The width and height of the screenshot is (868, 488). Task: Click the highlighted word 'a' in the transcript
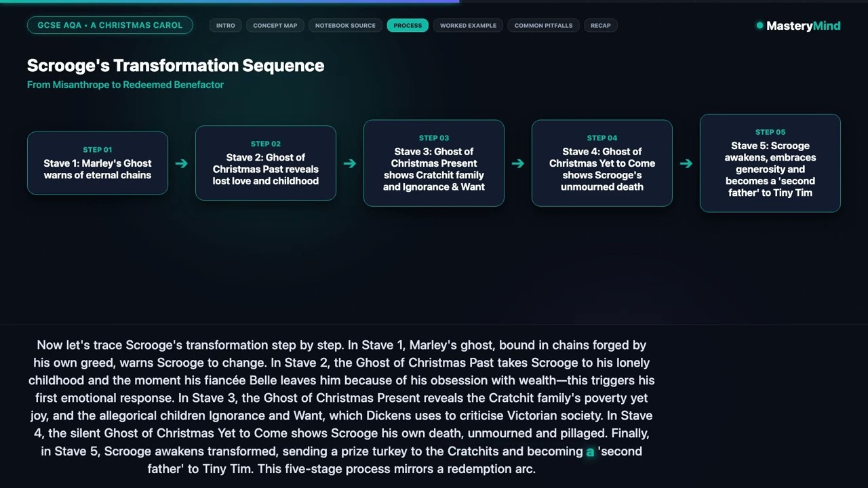click(590, 451)
